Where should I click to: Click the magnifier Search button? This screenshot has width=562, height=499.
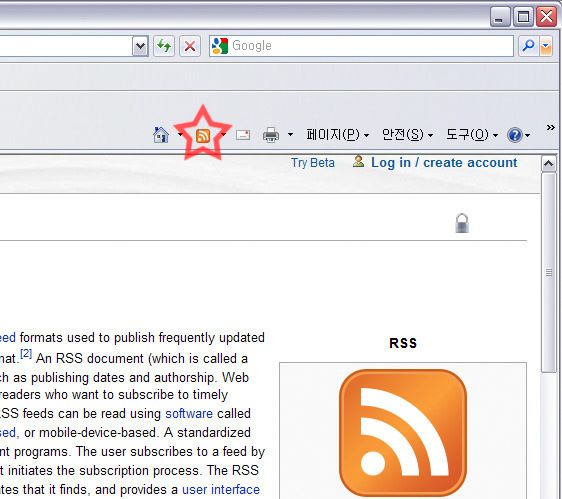point(528,46)
